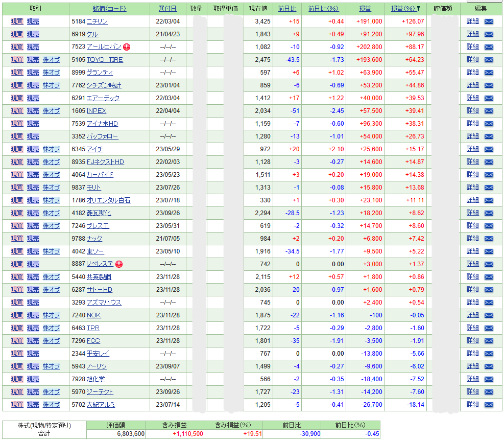Viewport: 504px width, 441px height.
Task: Click the envelope icon for 東ソー
Action: 489,251
